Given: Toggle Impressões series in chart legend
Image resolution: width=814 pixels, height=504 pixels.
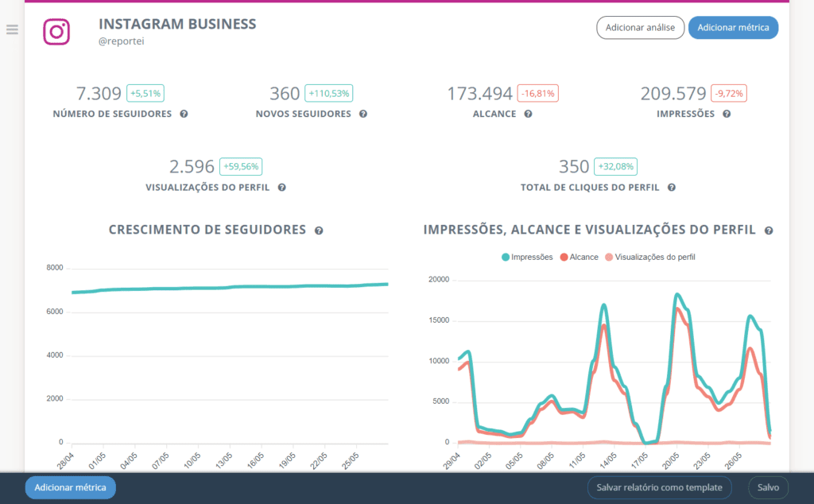Looking at the screenshot, I should (526, 257).
